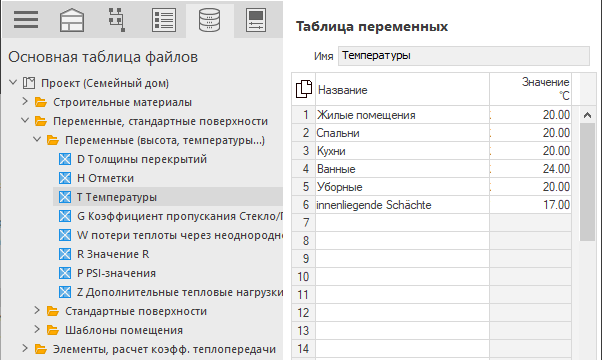Open the structure tree icon
The height and width of the screenshot is (360, 602).
(x=116, y=20)
